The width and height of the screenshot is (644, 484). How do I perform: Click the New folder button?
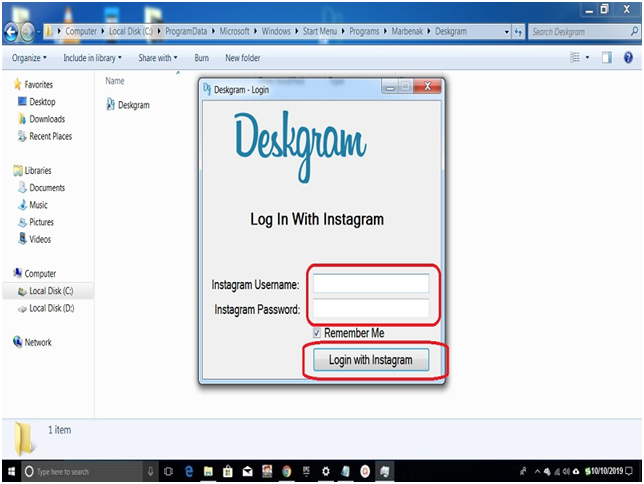point(242,58)
